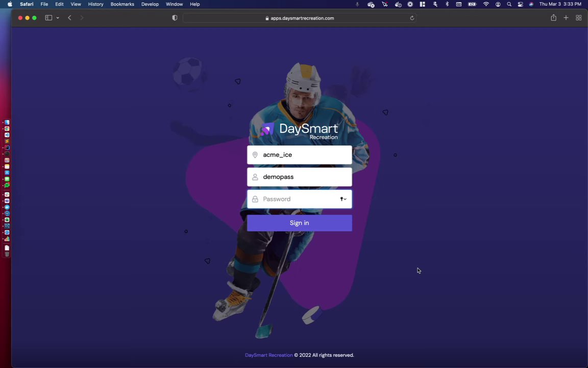Click the user account circle icon
Screen dimensions: 588x368
tap(498, 4)
